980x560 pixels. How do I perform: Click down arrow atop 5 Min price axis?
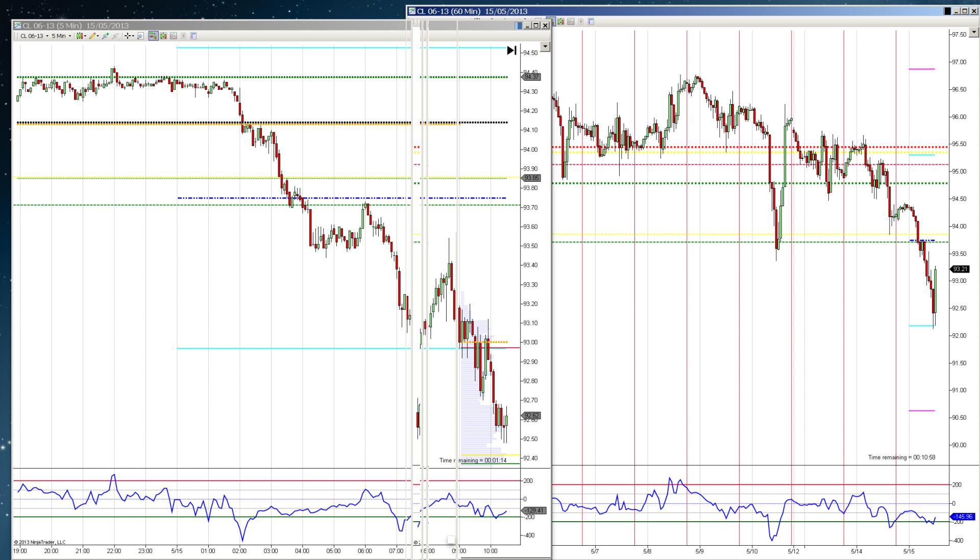[545, 47]
